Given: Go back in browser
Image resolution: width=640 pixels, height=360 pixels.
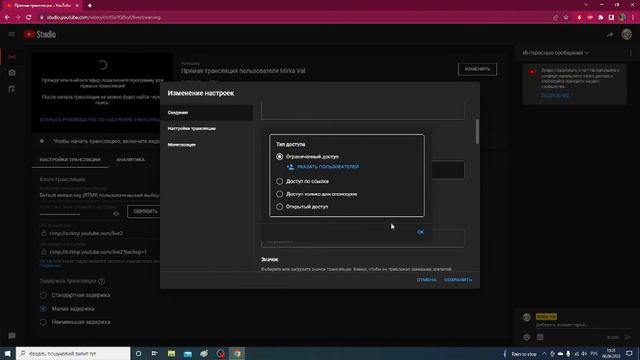Looking at the screenshot, I should click(7, 18).
